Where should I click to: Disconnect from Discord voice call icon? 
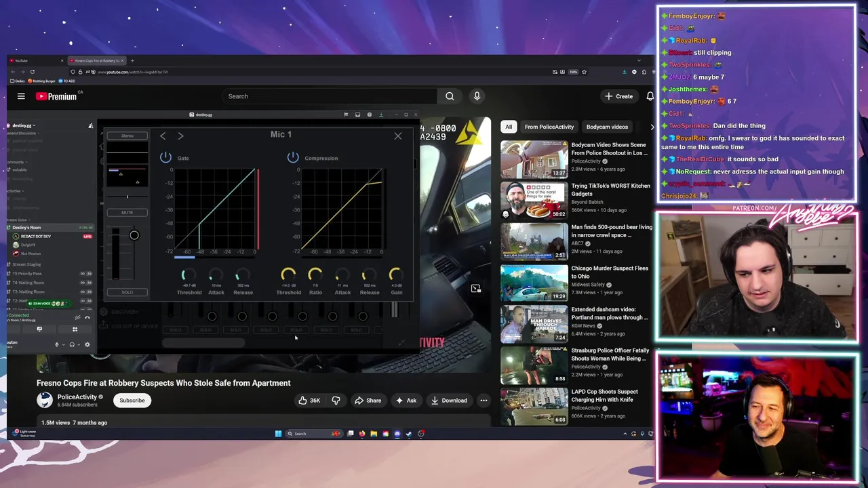[87, 318]
